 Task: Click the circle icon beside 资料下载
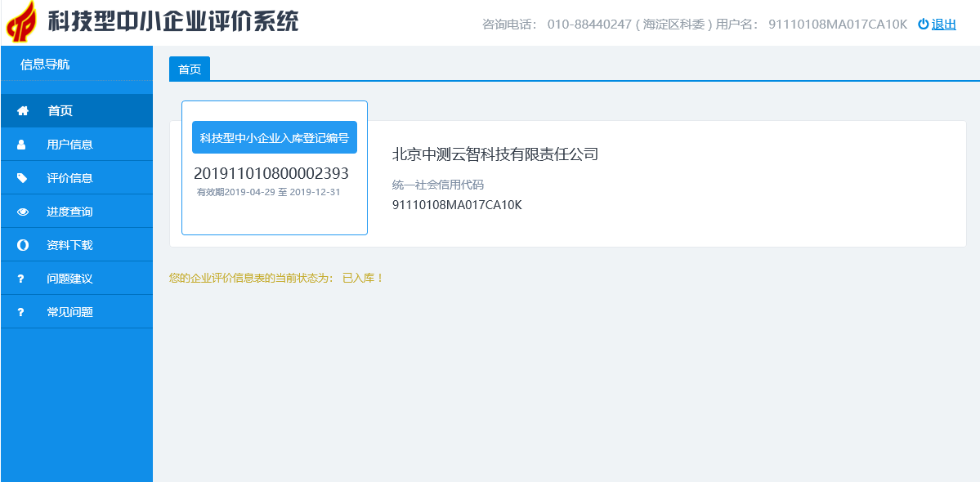23,245
